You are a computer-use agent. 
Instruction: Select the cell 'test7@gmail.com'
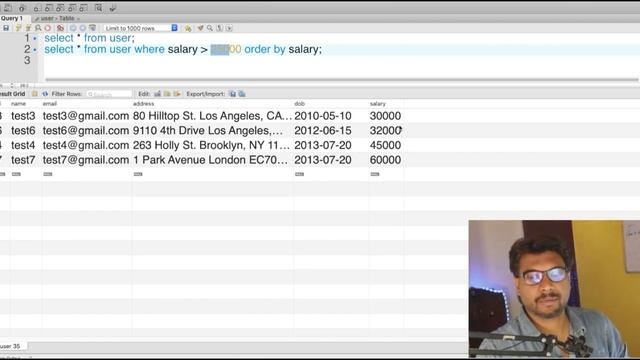[x=86, y=160]
